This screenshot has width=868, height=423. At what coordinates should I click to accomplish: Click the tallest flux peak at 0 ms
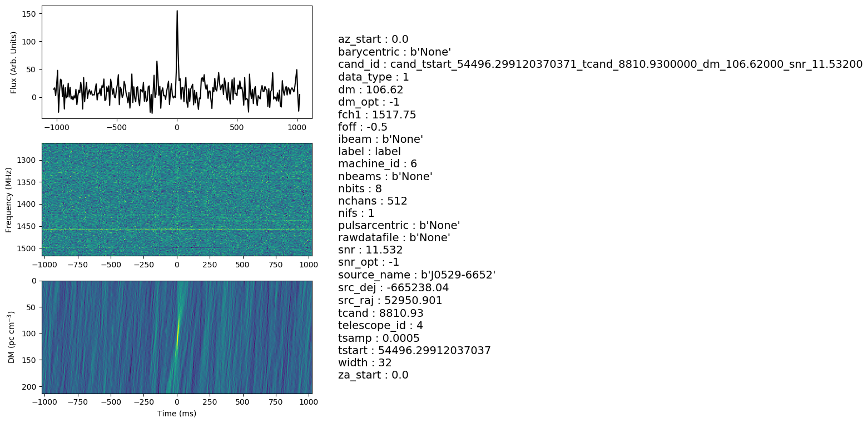tap(177, 12)
